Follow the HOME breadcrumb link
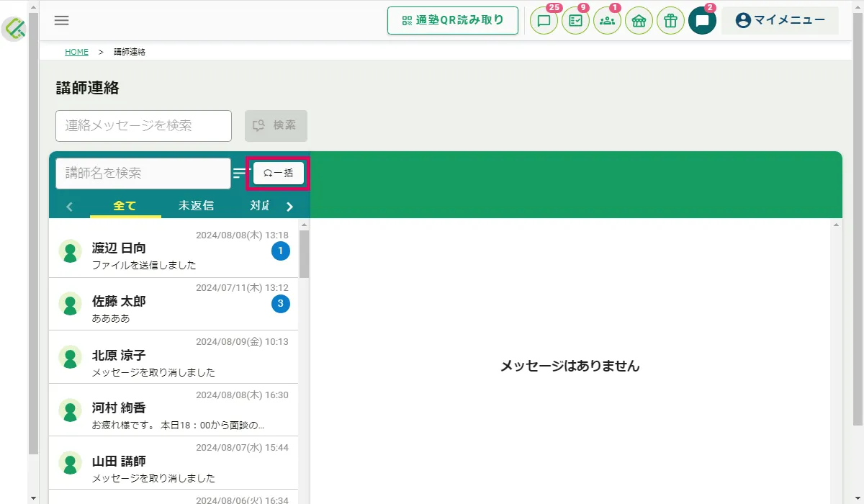Screen dimensions: 864x504 tap(76, 53)
